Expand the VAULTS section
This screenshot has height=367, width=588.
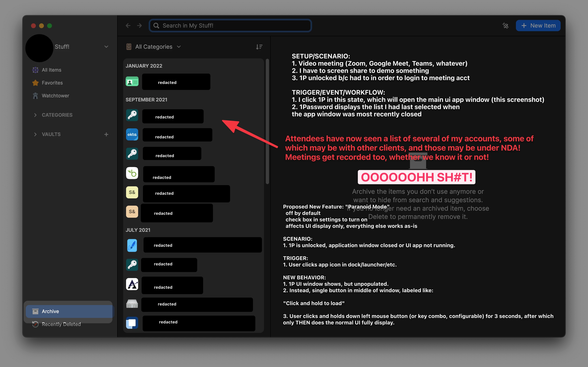click(x=35, y=134)
